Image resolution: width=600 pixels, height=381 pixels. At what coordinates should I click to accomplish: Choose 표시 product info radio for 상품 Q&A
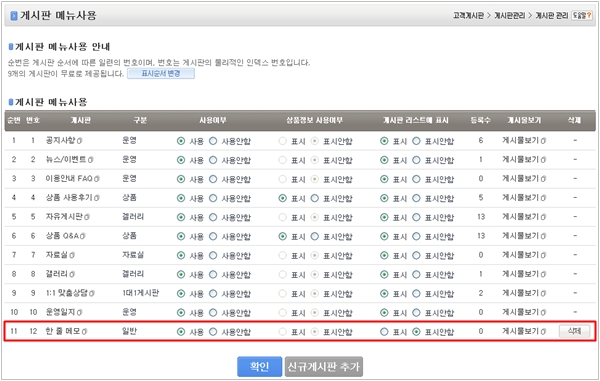pyautogui.click(x=282, y=236)
